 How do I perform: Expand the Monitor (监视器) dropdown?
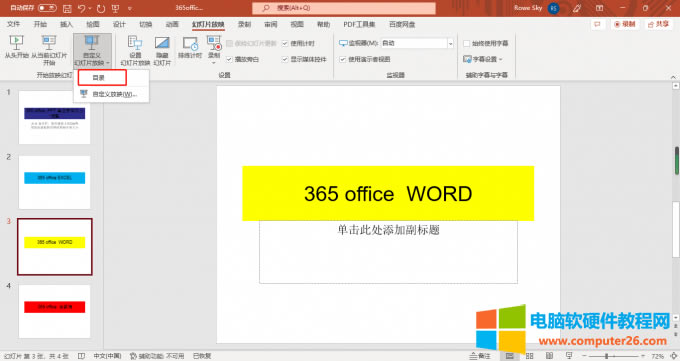tap(450, 43)
